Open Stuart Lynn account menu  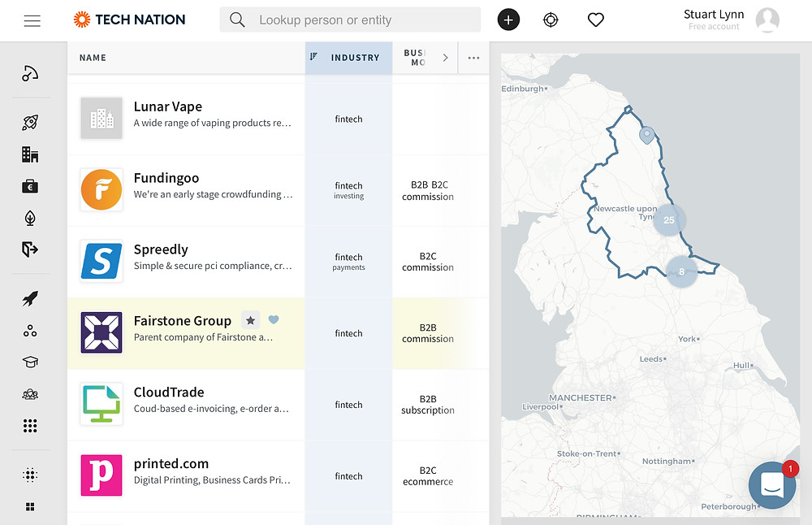(714, 20)
